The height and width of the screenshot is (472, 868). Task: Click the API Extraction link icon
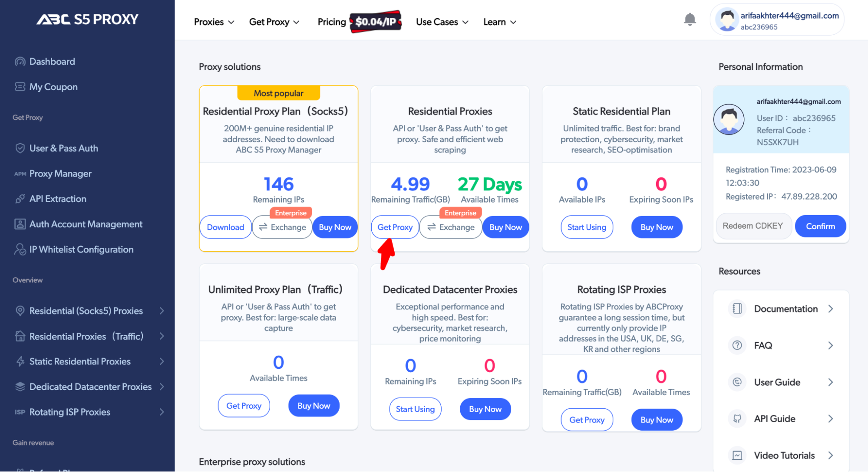pos(20,199)
